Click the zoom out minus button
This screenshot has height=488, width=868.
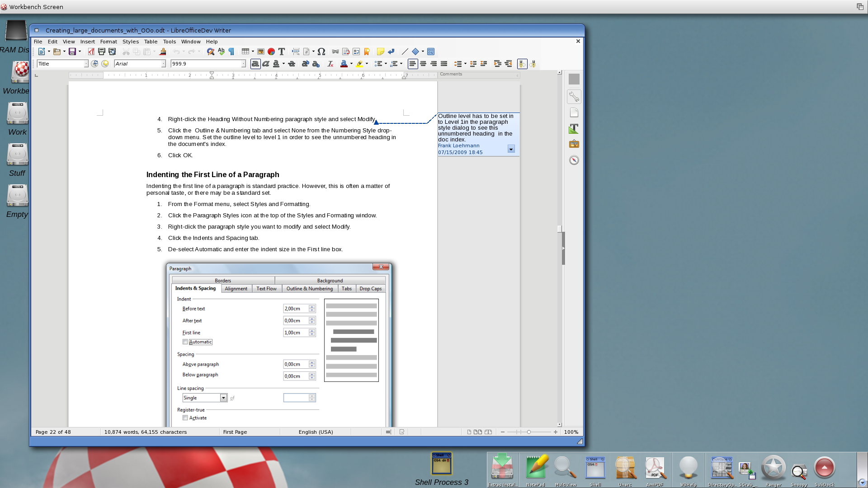(502, 432)
